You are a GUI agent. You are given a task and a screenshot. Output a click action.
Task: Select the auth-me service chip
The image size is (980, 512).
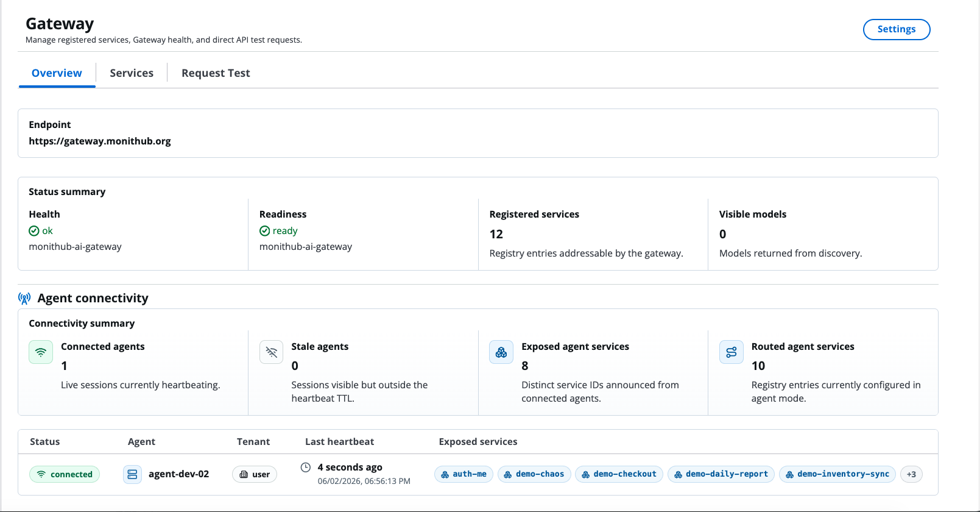(464, 474)
